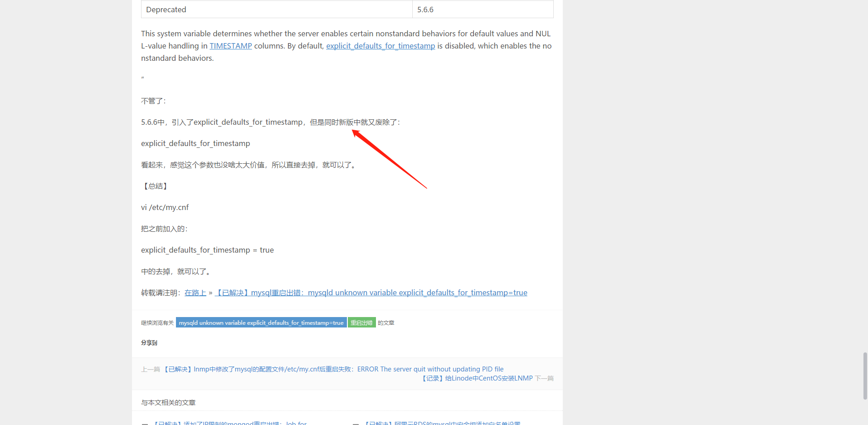Open the 在路上 site link
The image size is (868, 425).
[x=195, y=293]
